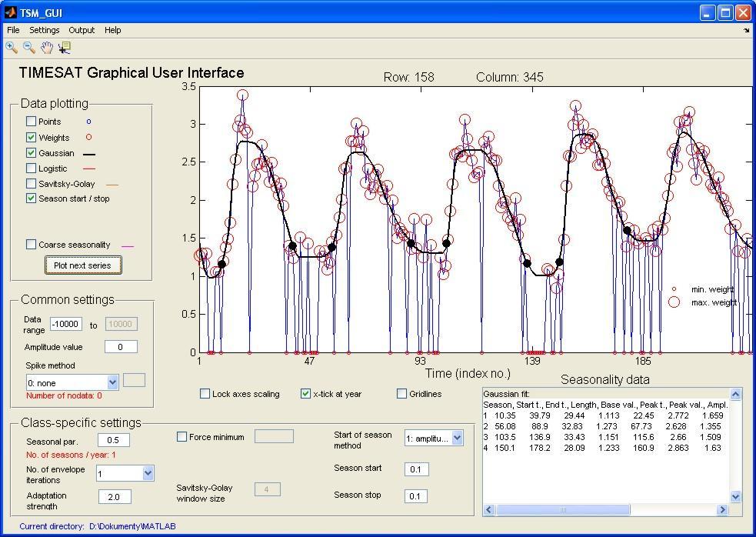Click the Season stop field
The height and width of the screenshot is (537, 756).
[415, 496]
